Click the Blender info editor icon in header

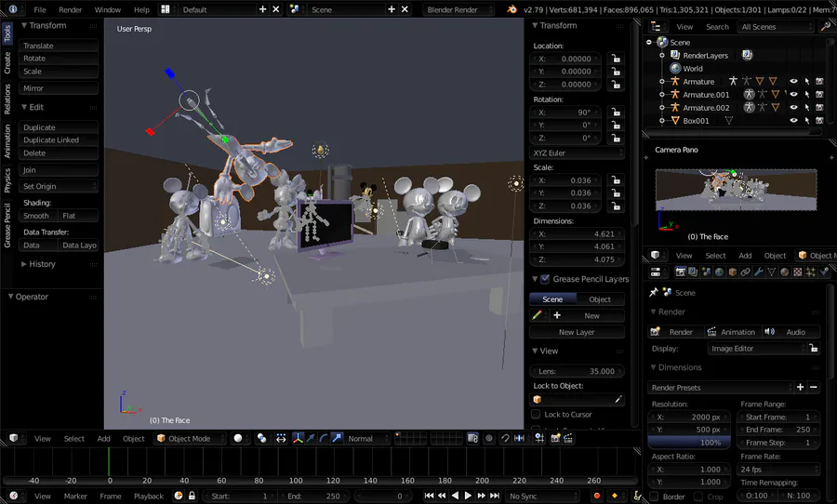13,9
